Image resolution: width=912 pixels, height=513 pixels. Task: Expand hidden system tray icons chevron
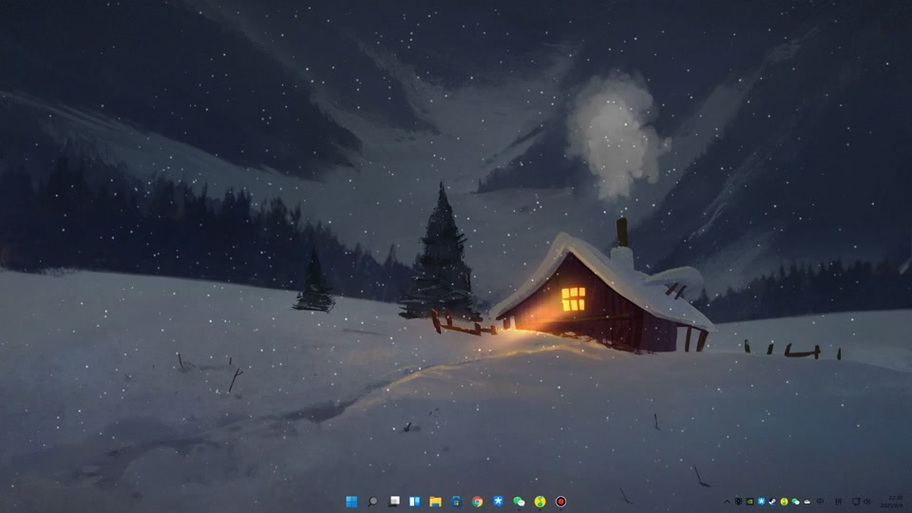tap(727, 501)
